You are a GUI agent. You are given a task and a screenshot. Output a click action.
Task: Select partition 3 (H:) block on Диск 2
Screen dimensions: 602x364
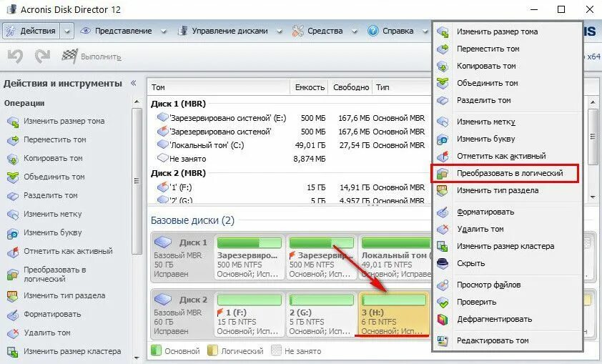[394, 314]
